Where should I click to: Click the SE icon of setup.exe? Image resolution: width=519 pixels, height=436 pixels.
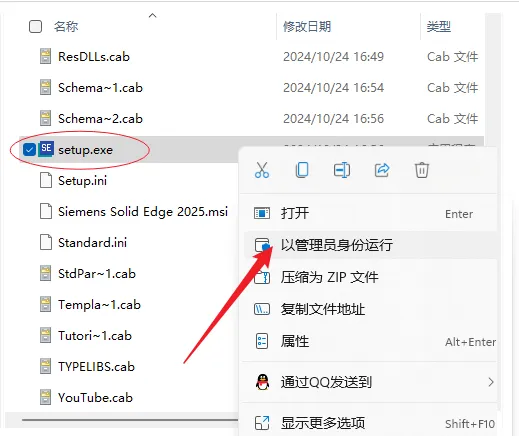[46, 149]
